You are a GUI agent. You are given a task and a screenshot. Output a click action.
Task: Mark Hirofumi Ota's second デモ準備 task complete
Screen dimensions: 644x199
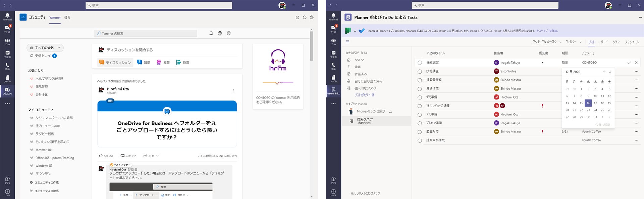click(420, 115)
